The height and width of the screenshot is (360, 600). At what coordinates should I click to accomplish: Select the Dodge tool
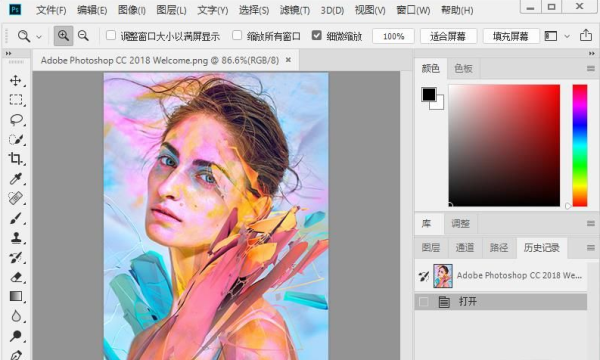(16, 336)
